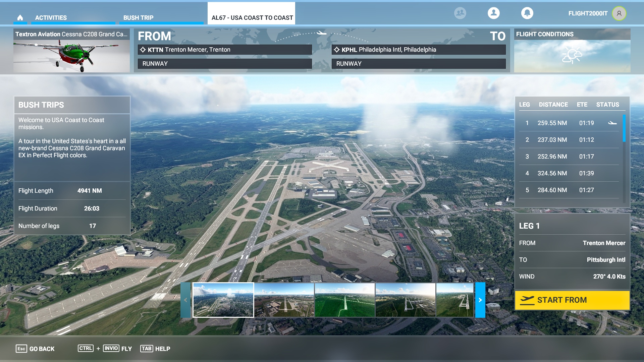Click the KPHL arrival airport locator icon
Screen dimensions: 644x362
[337, 50]
